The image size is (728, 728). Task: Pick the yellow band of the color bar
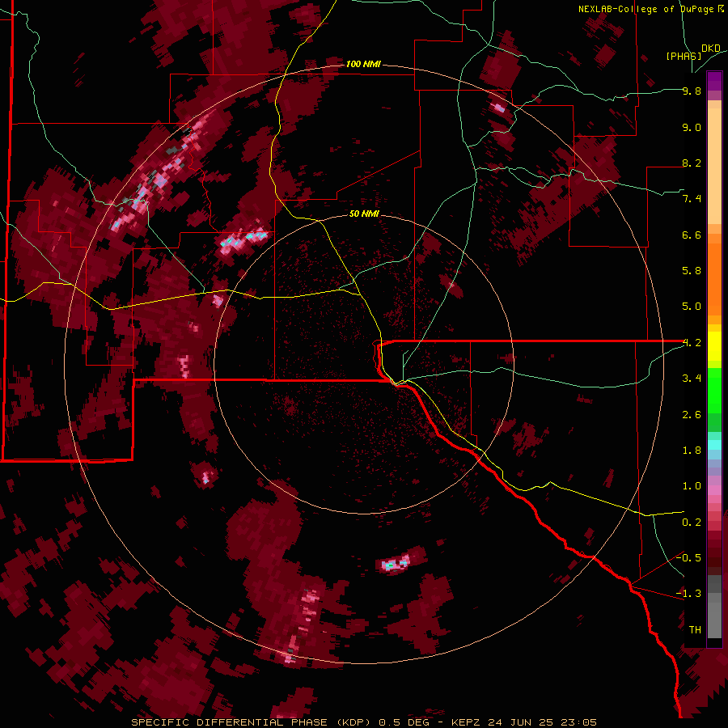click(x=714, y=346)
